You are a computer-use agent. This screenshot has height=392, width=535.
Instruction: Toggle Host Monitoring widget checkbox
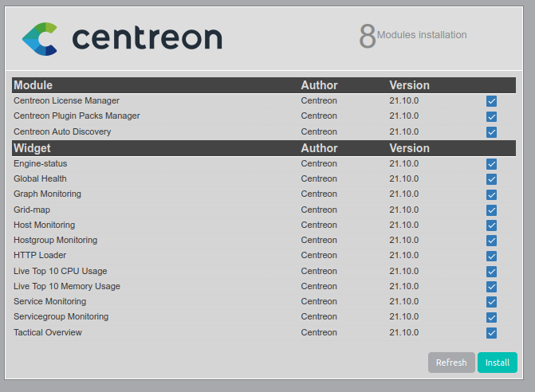coord(491,225)
